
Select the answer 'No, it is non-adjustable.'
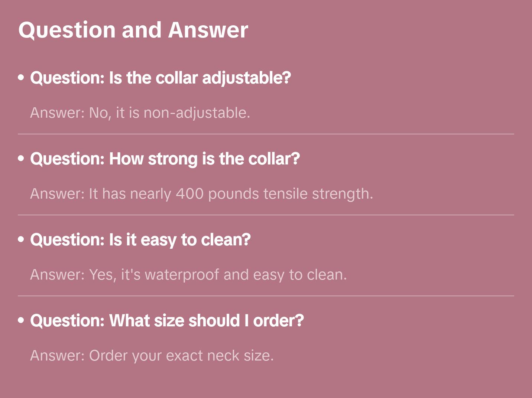click(140, 113)
